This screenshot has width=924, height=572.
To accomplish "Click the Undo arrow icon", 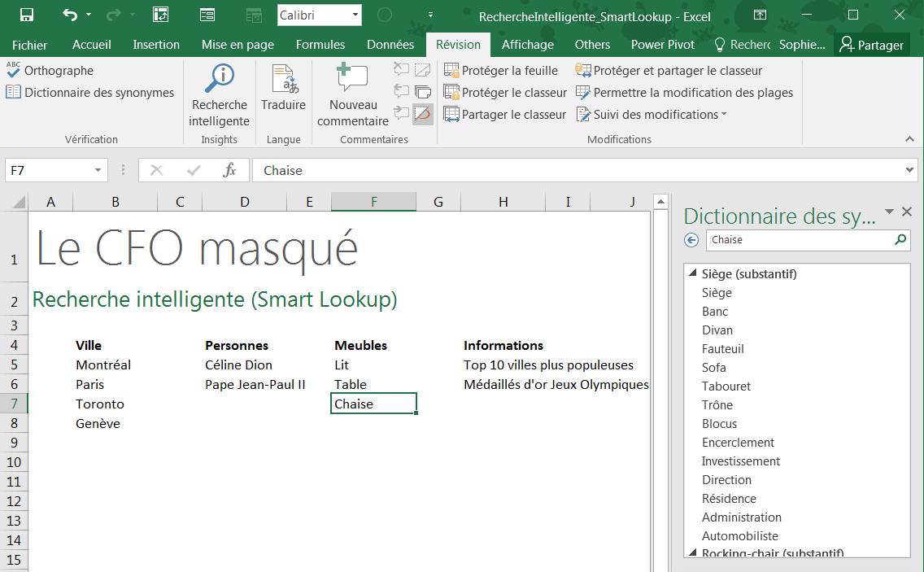I will tap(70, 15).
